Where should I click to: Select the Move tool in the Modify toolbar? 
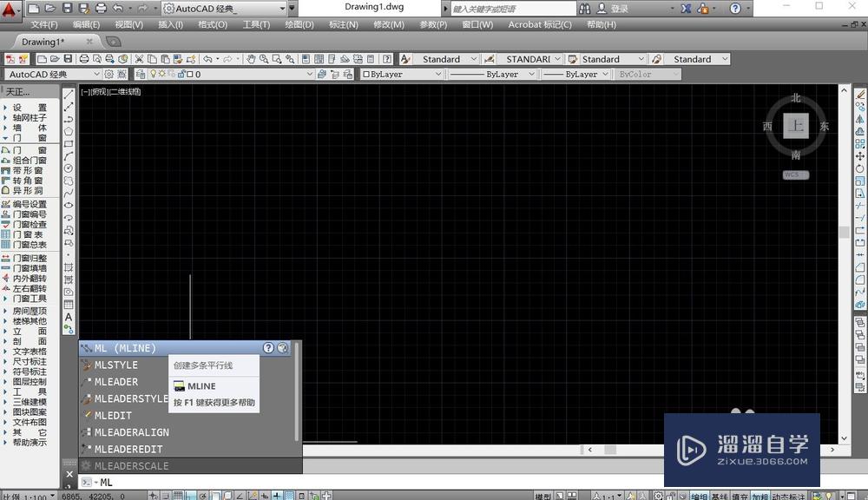click(x=859, y=156)
